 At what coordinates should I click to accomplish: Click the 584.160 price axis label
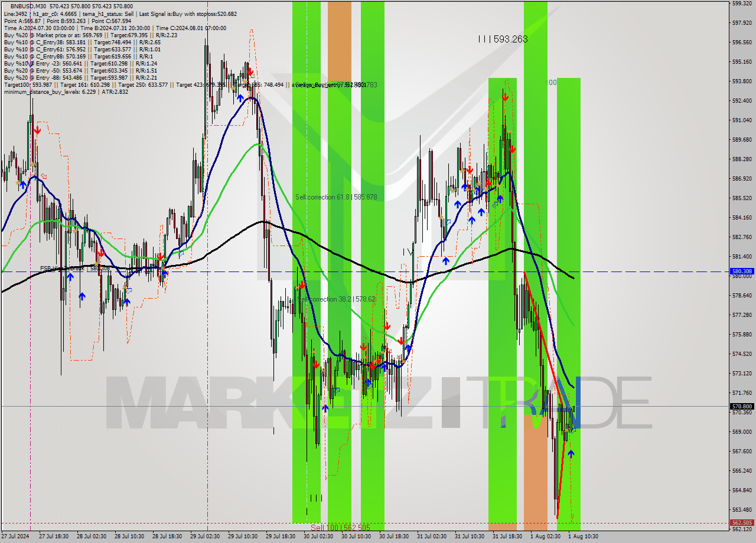tap(742, 217)
